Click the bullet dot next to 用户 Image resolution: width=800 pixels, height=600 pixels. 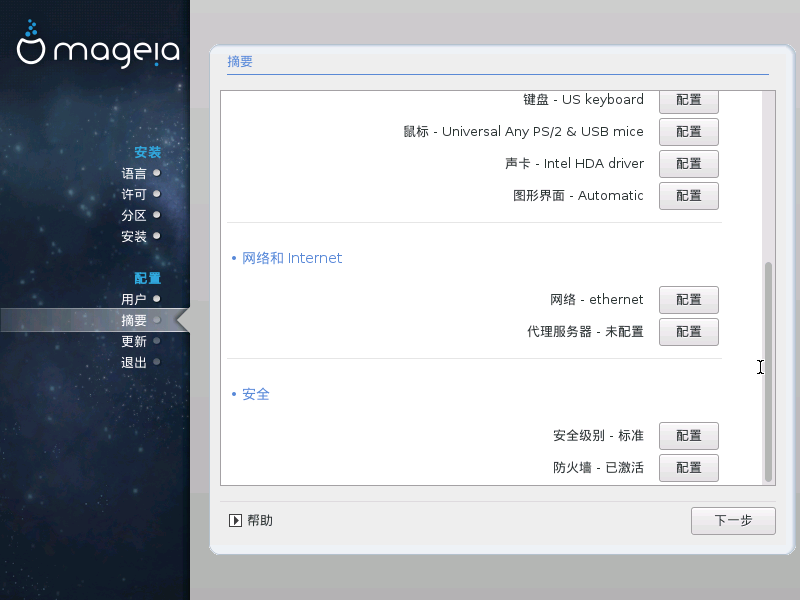(x=157, y=298)
